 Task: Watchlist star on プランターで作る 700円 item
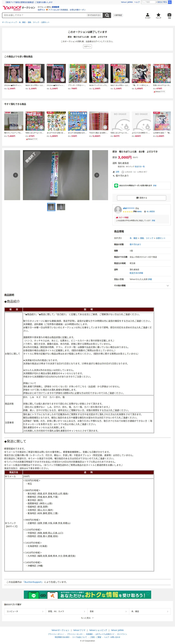click(x=84, y=80)
